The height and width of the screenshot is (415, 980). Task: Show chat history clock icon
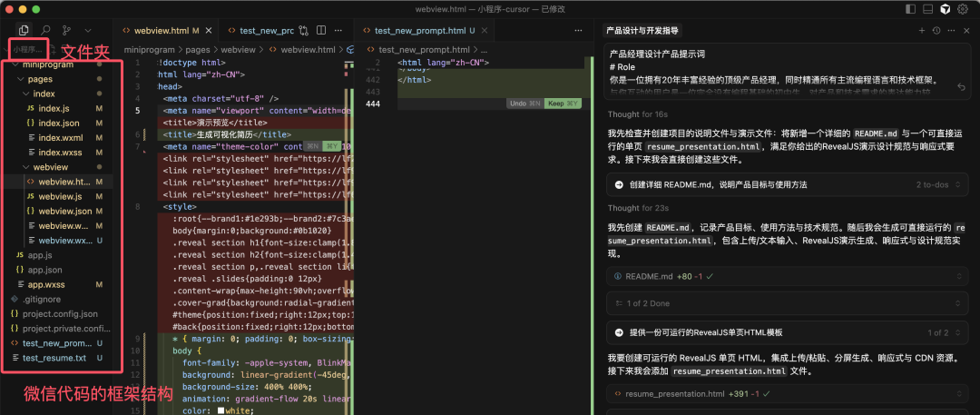tap(936, 31)
